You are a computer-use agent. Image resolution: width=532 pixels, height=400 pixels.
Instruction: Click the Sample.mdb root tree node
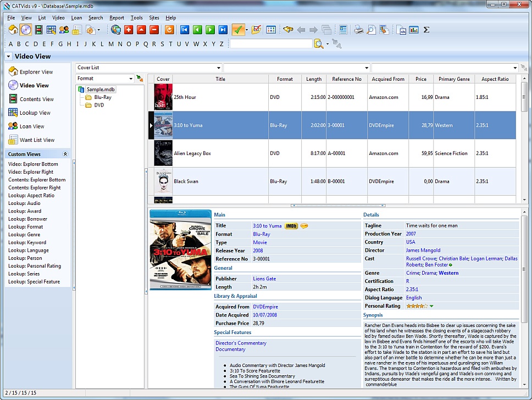(101, 89)
